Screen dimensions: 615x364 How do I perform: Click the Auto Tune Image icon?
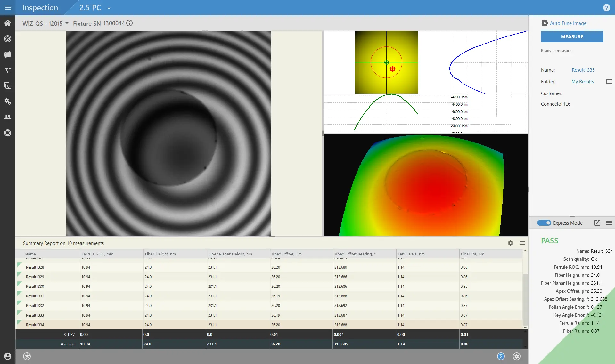pos(545,23)
